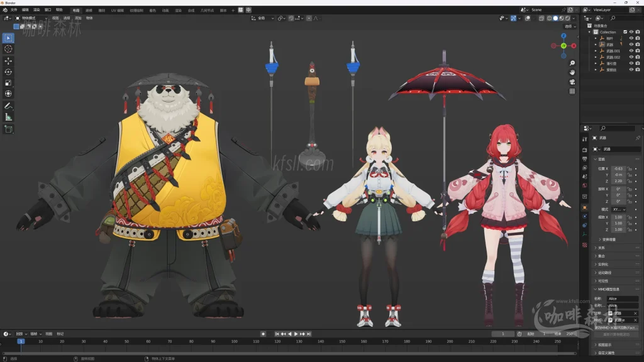Click the viewport pan hand icon
The image size is (644, 362).
(572, 72)
